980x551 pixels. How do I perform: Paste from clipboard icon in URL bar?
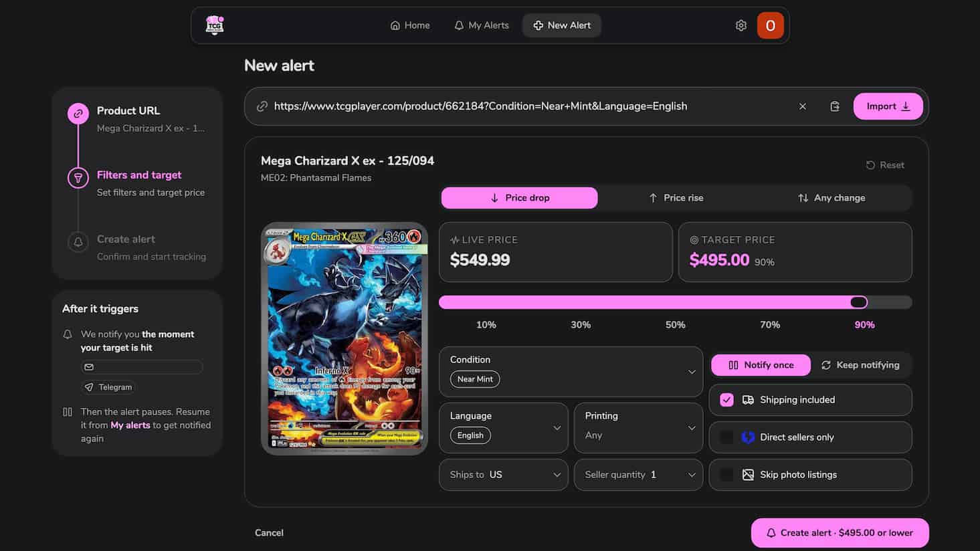pyautogui.click(x=834, y=106)
